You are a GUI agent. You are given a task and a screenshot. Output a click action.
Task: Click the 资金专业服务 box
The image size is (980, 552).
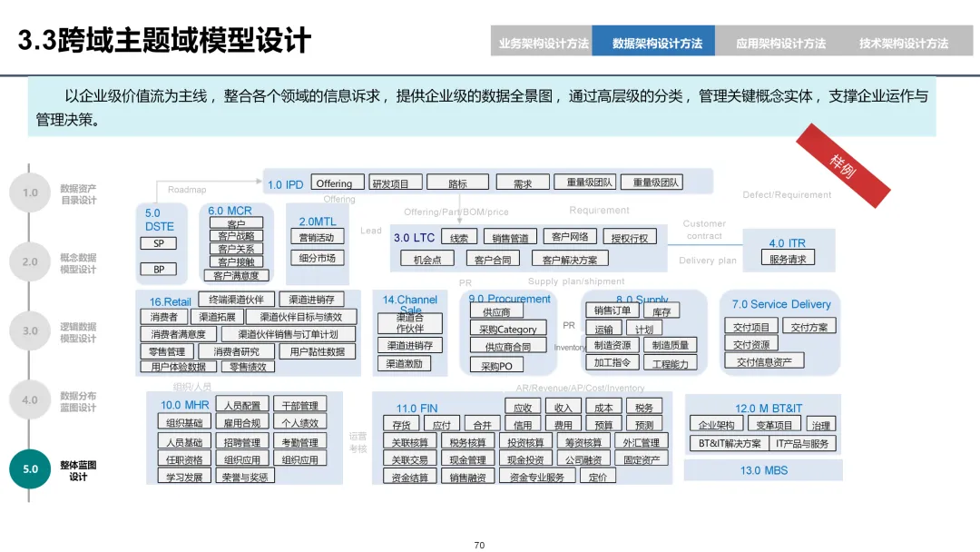click(x=537, y=477)
